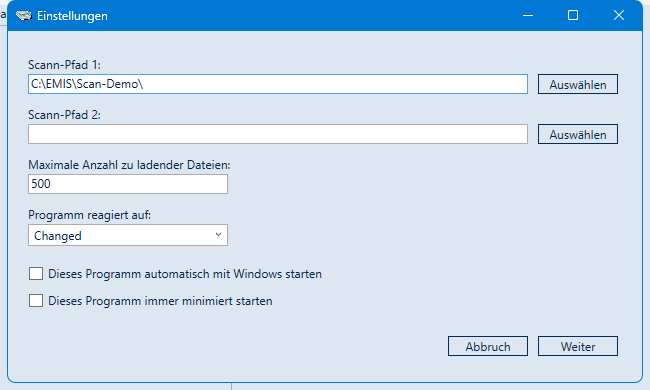Cancel with the Abbruch button
650x390 pixels.
point(488,346)
